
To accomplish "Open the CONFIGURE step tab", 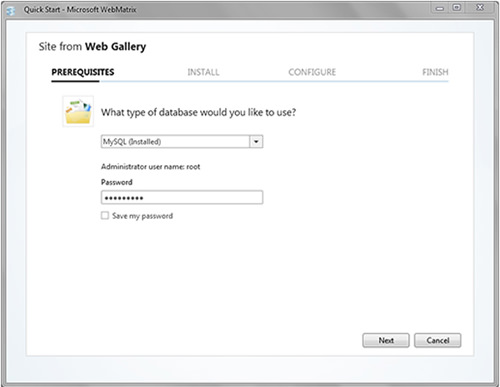I will [312, 72].
